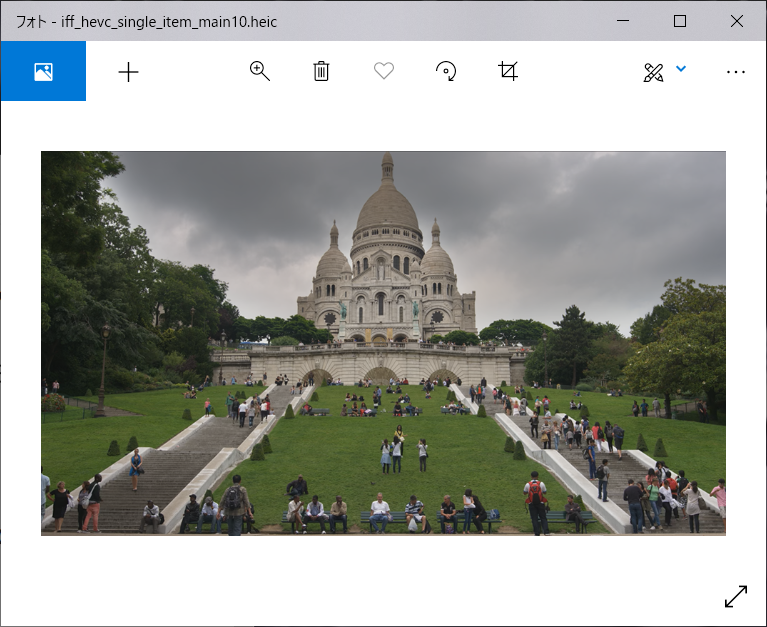Click the plus Add to icon

(129, 72)
